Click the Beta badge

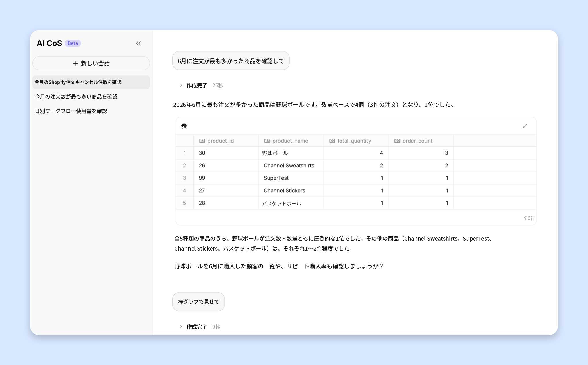tap(73, 43)
